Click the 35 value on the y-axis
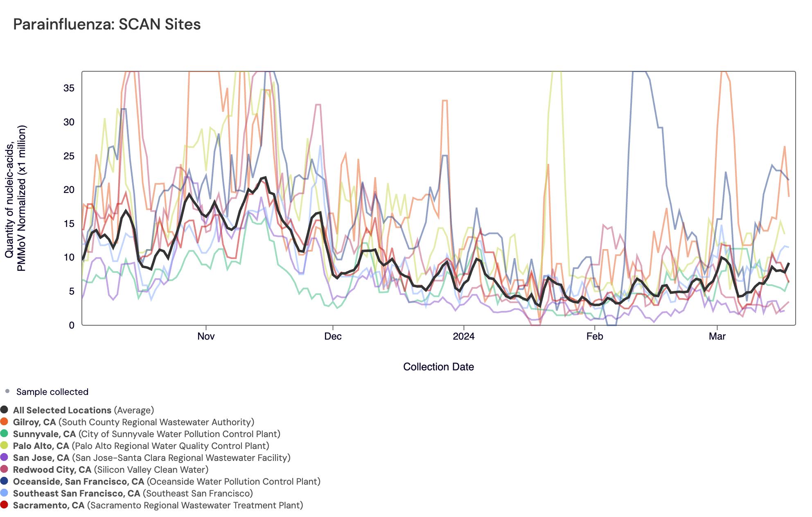 (69, 88)
